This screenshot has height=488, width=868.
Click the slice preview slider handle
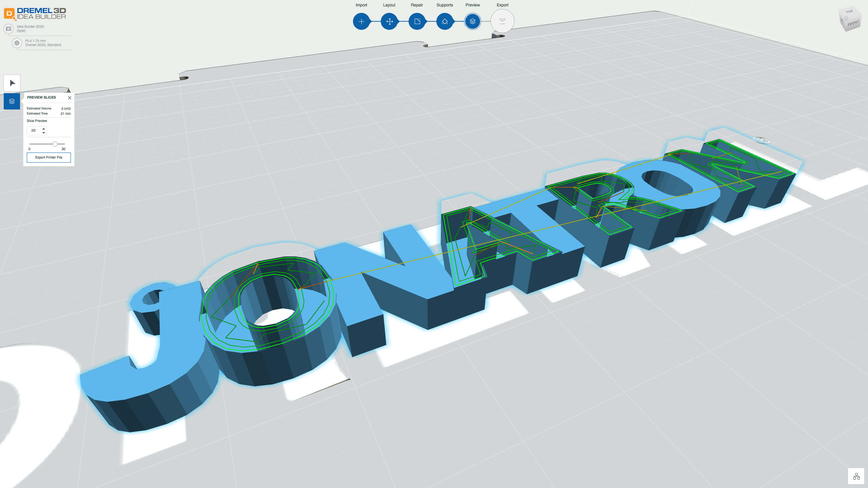tap(55, 144)
